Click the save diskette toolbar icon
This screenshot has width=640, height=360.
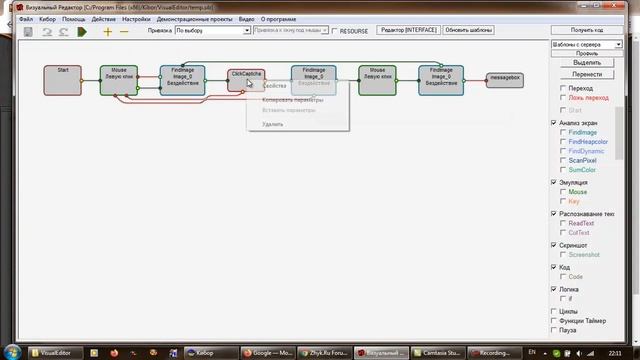(28, 31)
